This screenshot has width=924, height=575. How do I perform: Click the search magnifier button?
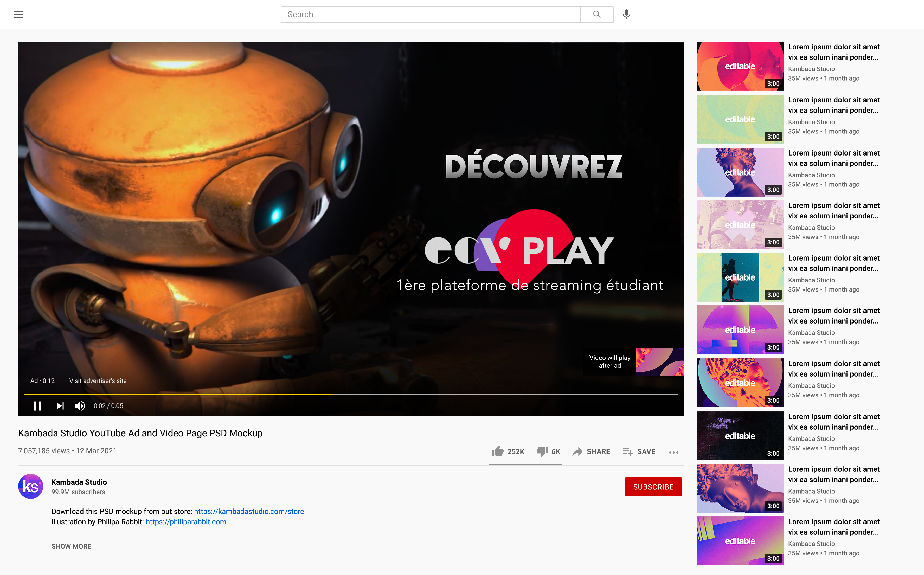(x=596, y=15)
